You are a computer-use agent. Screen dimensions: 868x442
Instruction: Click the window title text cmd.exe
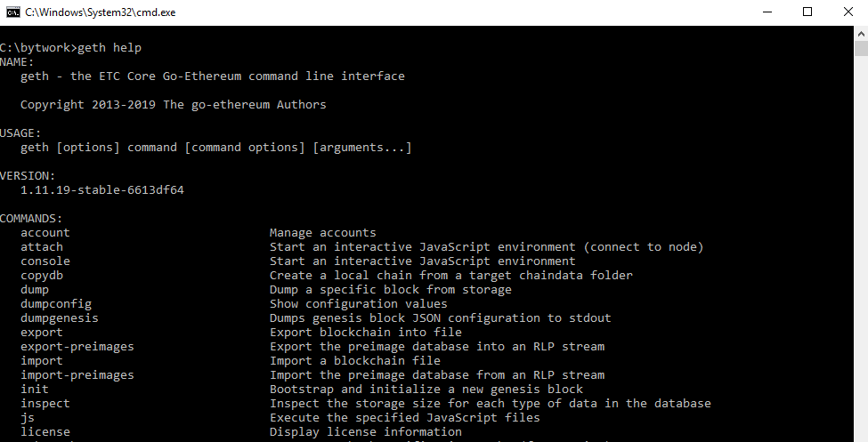pyautogui.click(x=101, y=12)
